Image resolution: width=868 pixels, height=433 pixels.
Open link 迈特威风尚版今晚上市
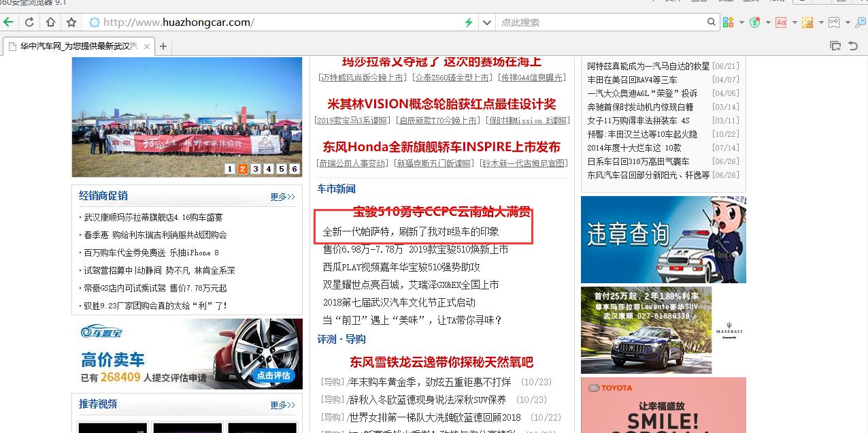pos(363,78)
